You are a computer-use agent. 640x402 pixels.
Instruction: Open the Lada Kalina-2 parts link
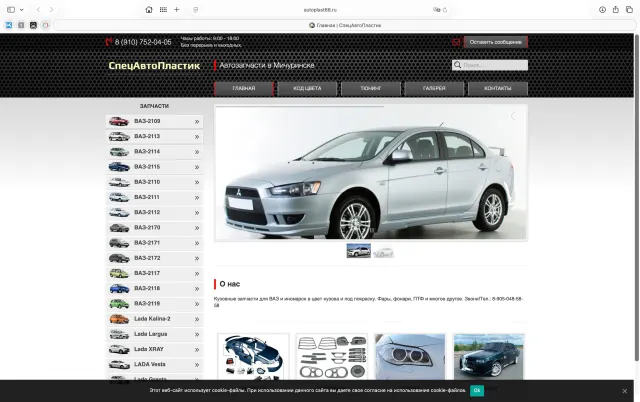click(x=154, y=319)
